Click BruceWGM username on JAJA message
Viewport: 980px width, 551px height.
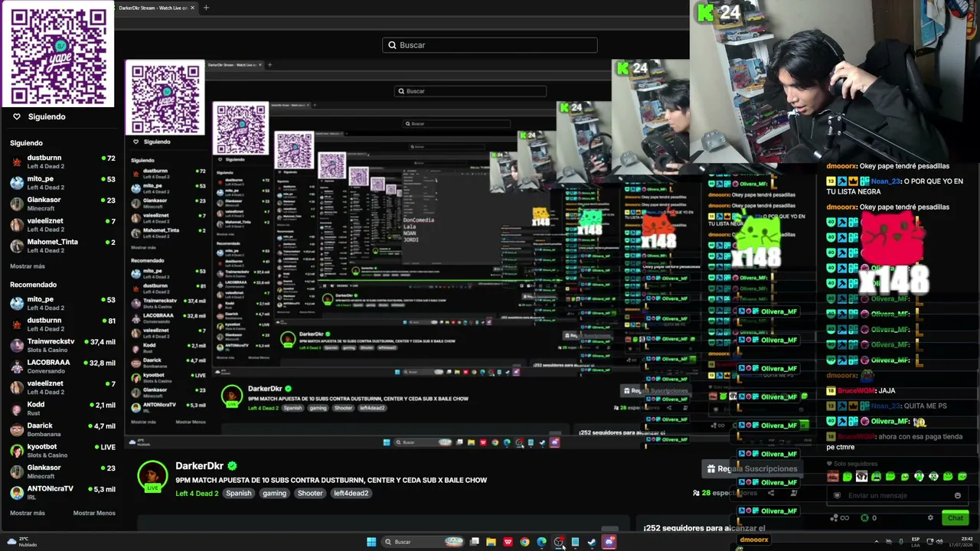(857, 391)
